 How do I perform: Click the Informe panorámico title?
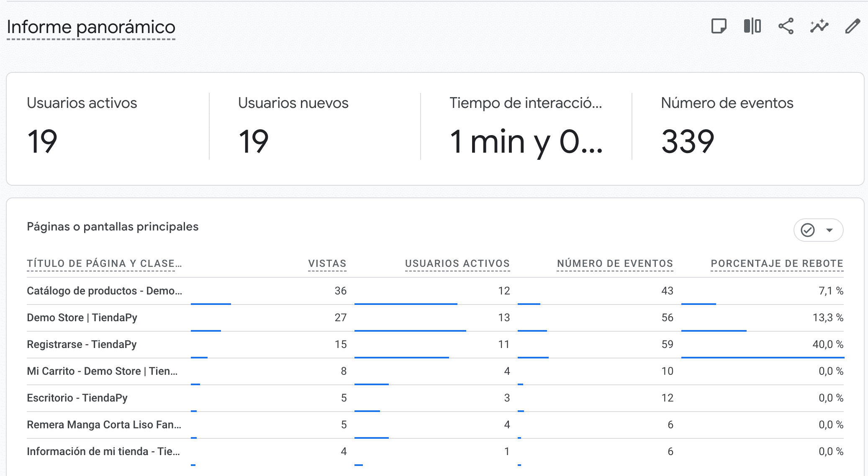91,27
